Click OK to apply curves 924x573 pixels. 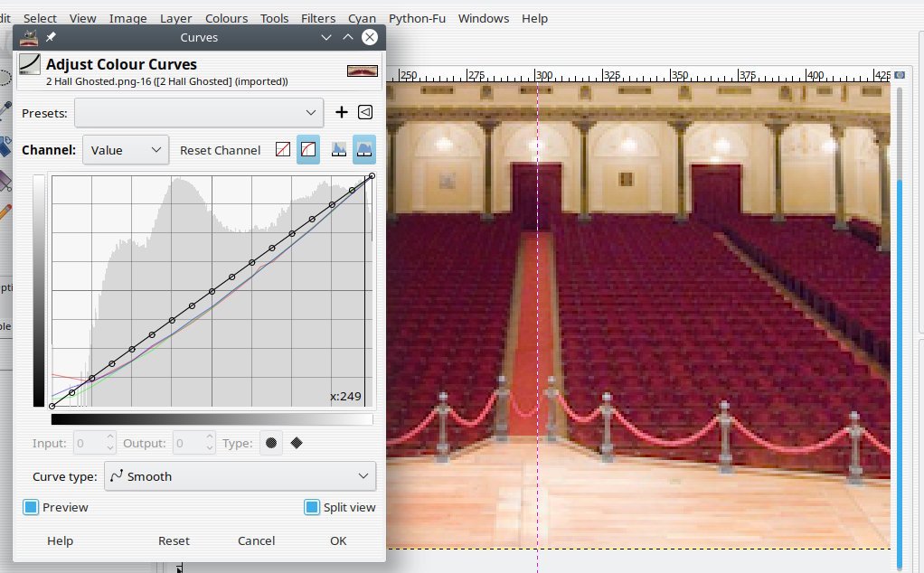[338, 540]
